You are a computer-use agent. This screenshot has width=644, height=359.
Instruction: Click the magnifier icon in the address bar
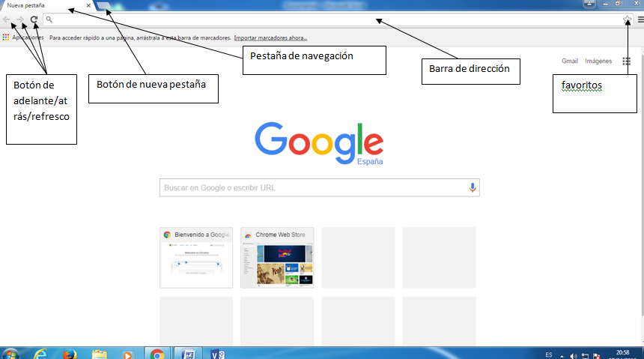49,19
